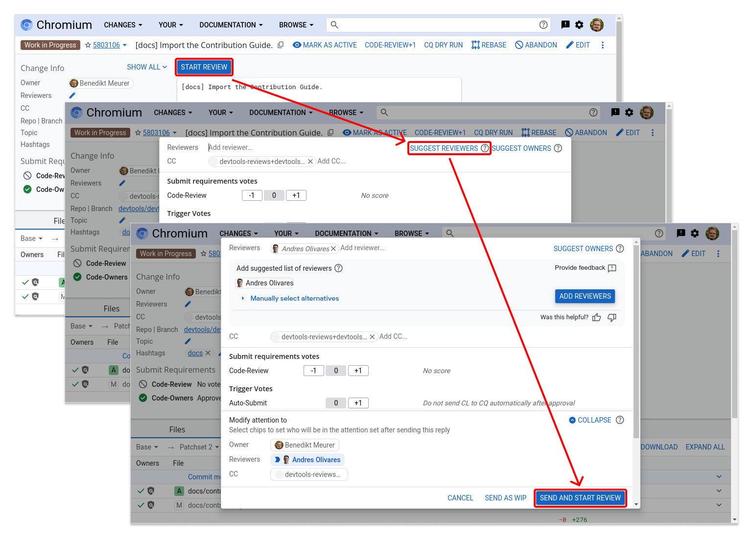Open the Patchset 2 dropdown
This screenshot has width=756, height=543.
(x=199, y=447)
